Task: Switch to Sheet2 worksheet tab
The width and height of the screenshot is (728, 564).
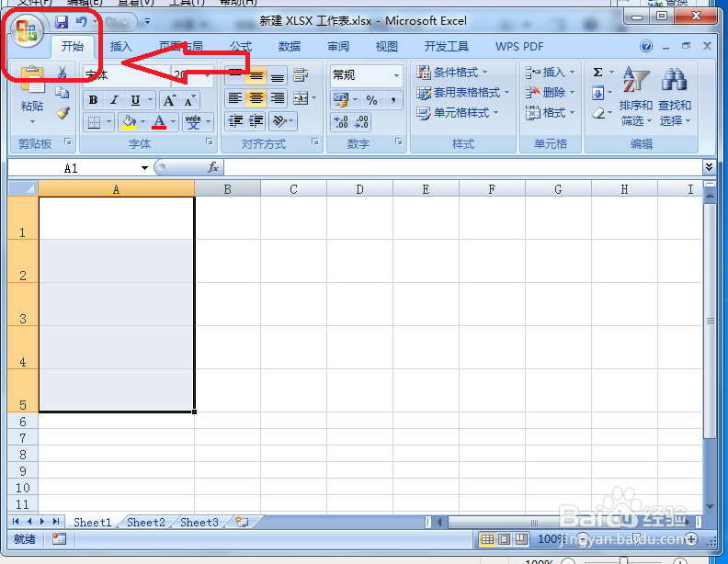Action: [x=146, y=523]
